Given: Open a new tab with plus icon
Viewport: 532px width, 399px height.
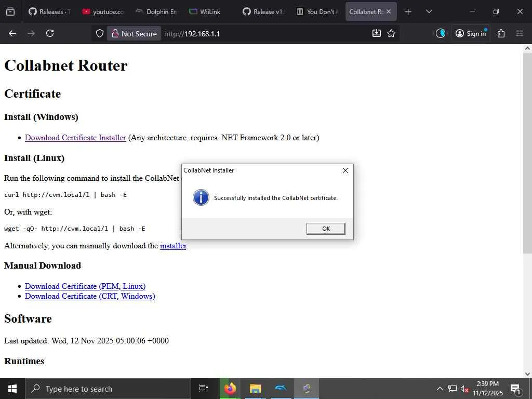Looking at the screenshot, I should 408,11.
